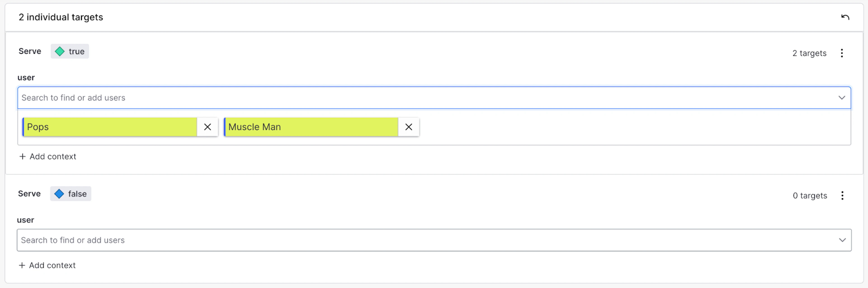Viewport: 868px width, 288px height.
Task: Click the undo arrow icon at top right
Action: pyautogui.click(x=845, y=16)
